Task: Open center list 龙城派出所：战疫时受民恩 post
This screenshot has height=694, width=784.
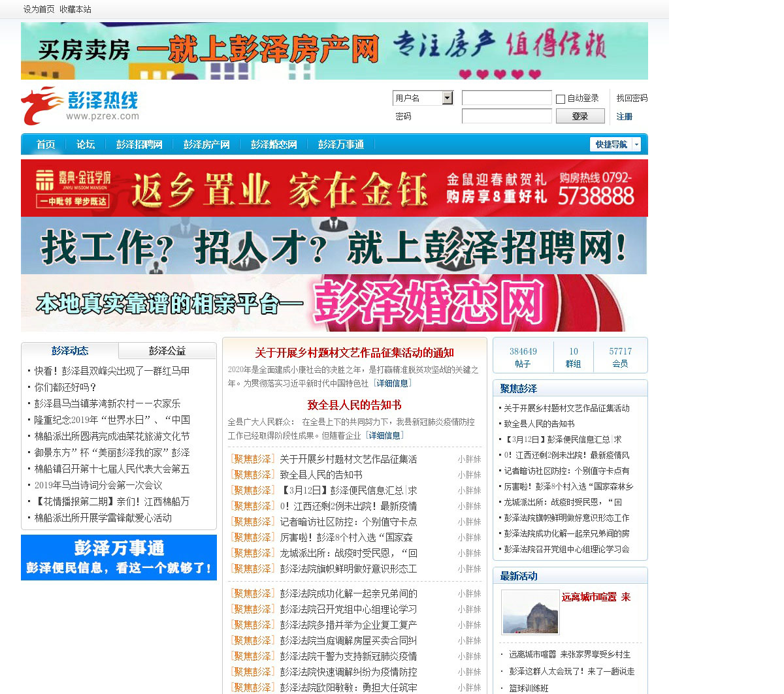Action: (x=348, y=553)
